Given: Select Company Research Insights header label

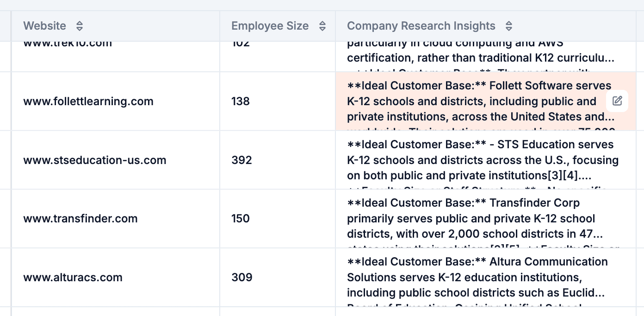Looking at the screenshot, I should click(421, 26).
